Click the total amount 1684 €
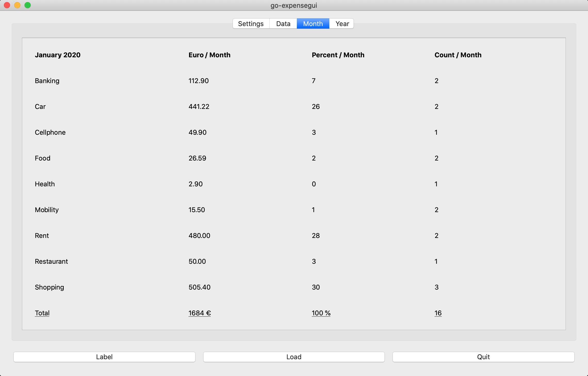The image size is (588, 376). (200, 313)
